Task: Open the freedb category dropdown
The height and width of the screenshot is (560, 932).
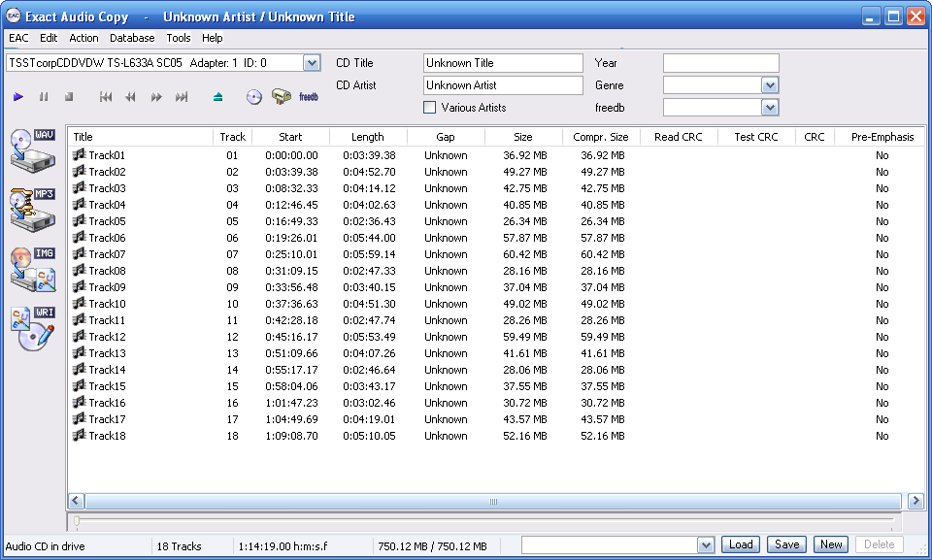Action: (x=770, y=108)
